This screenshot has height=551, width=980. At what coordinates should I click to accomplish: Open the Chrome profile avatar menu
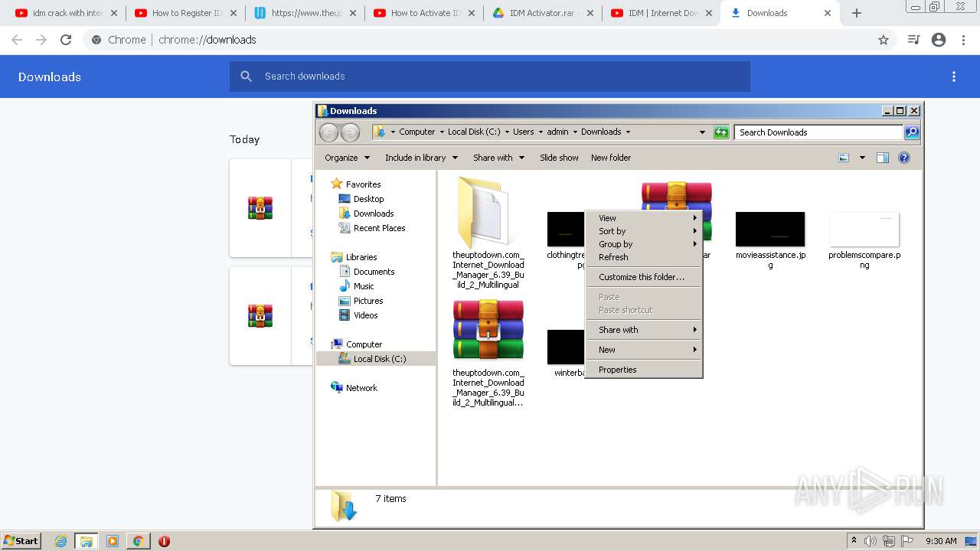pos(939,40)
